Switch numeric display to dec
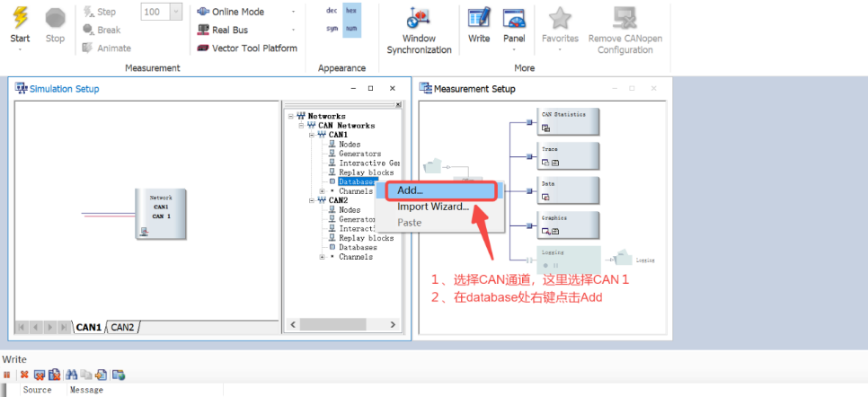Image resolution: width=868 pixels, height=397 pixels. 332,11
